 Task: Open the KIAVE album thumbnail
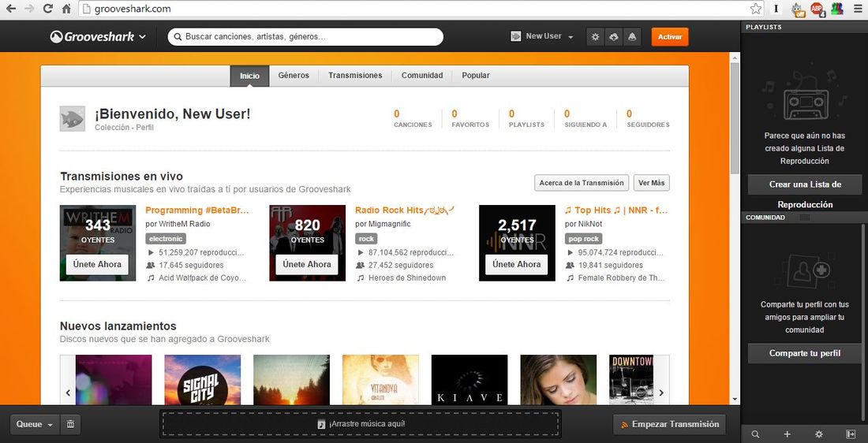point(470,380)
